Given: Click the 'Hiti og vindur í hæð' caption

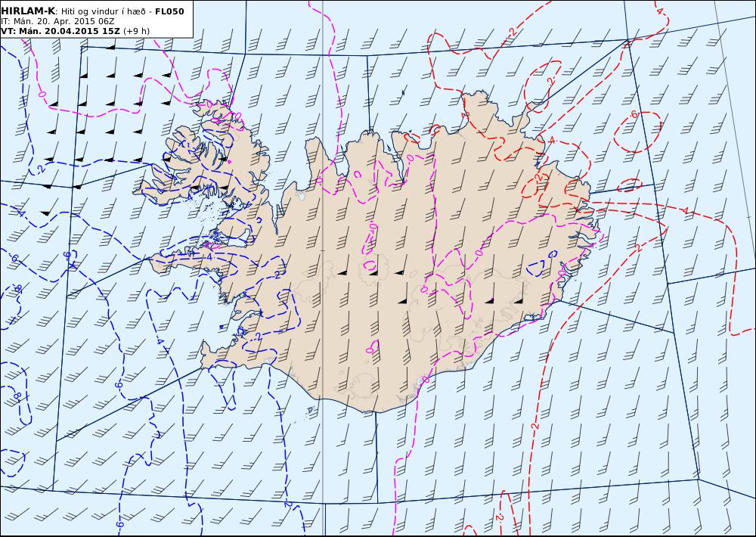Looking at the screenshot, I should click(104, 11).
